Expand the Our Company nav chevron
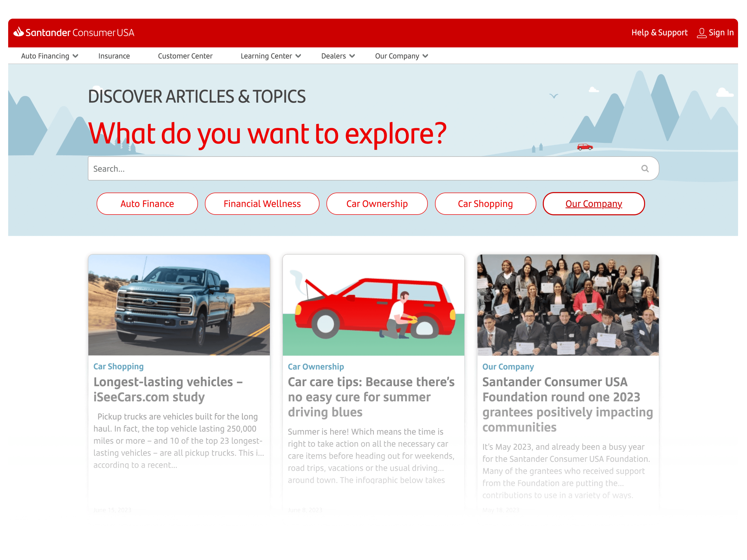The image size is (747, 560). pyautogui.click(x=425, y=56)
